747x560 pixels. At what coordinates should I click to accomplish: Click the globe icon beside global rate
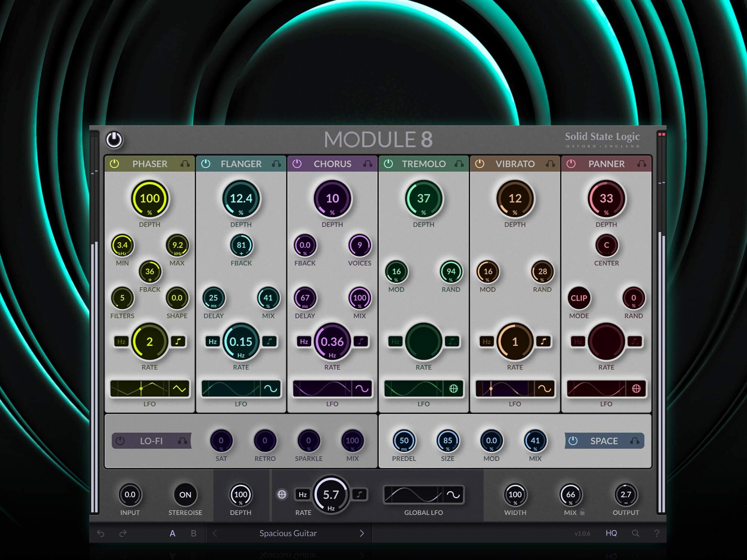click(x=282, y=495)
